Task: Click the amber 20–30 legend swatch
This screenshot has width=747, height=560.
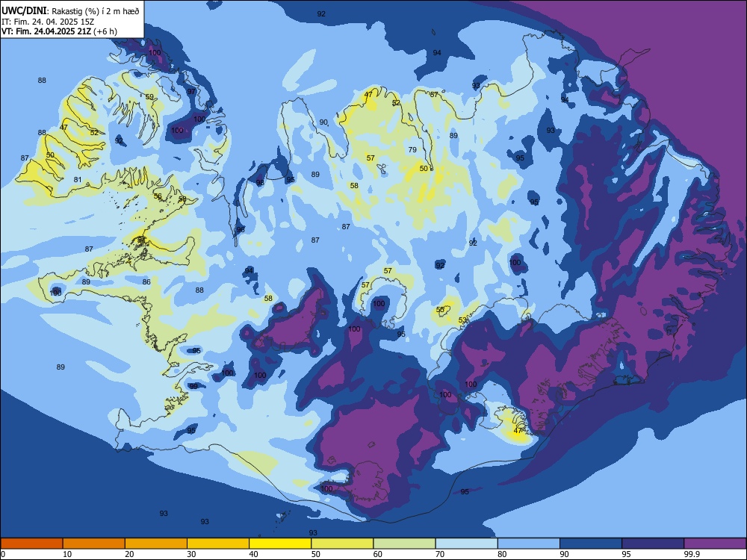Action: 156,544
